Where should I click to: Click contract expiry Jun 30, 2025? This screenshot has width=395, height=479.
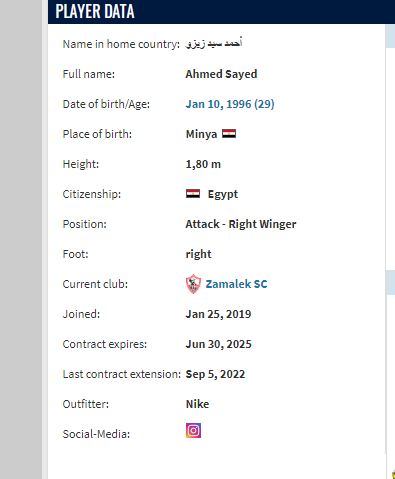(219, 344)
